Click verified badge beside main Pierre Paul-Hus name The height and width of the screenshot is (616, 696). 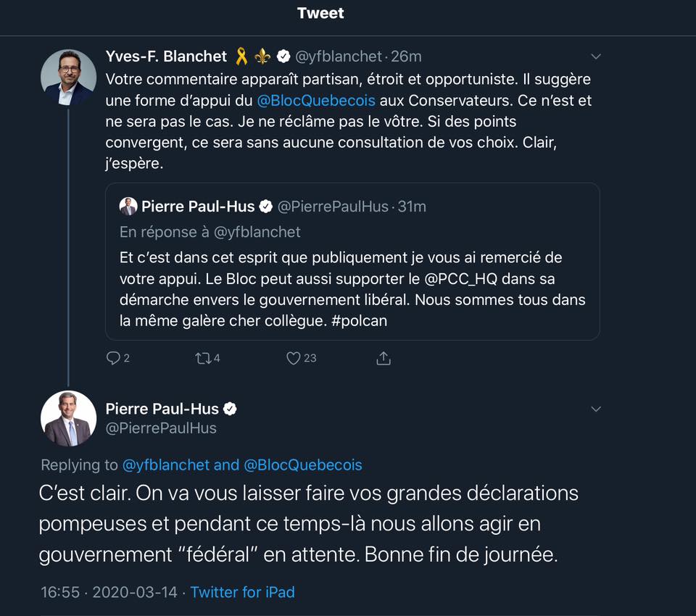pos(231,409)
